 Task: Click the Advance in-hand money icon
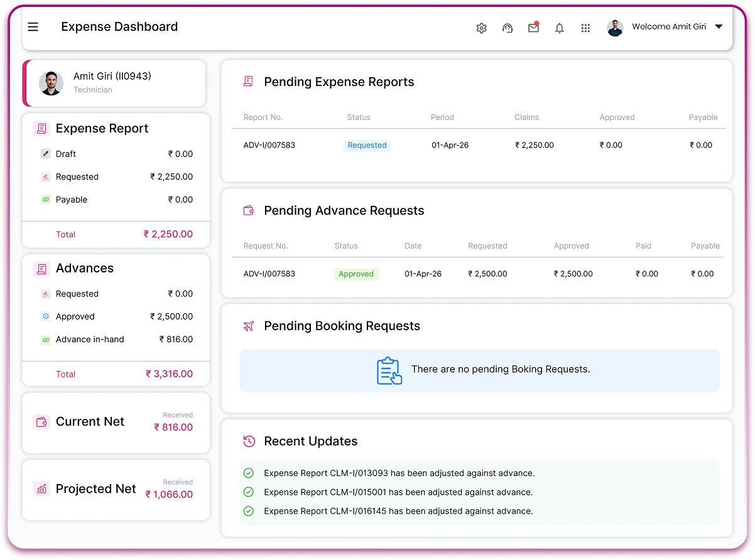tap(45, 340)
